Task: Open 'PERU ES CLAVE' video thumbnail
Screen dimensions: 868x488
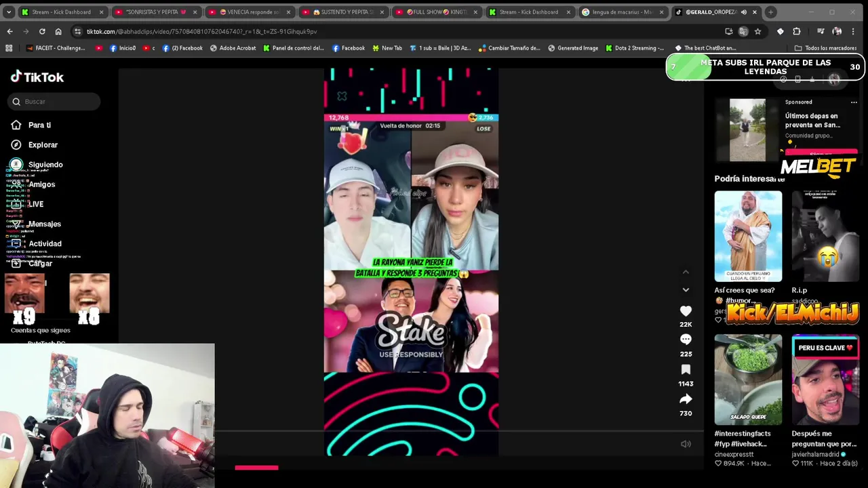Action: (825, 380)
